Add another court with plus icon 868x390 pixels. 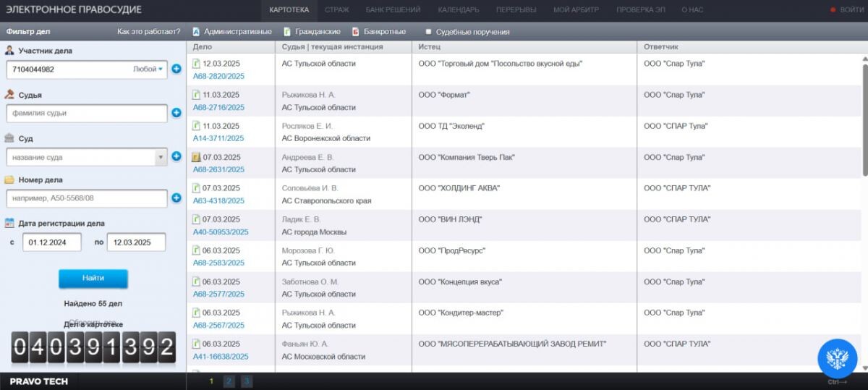point(176,156)
